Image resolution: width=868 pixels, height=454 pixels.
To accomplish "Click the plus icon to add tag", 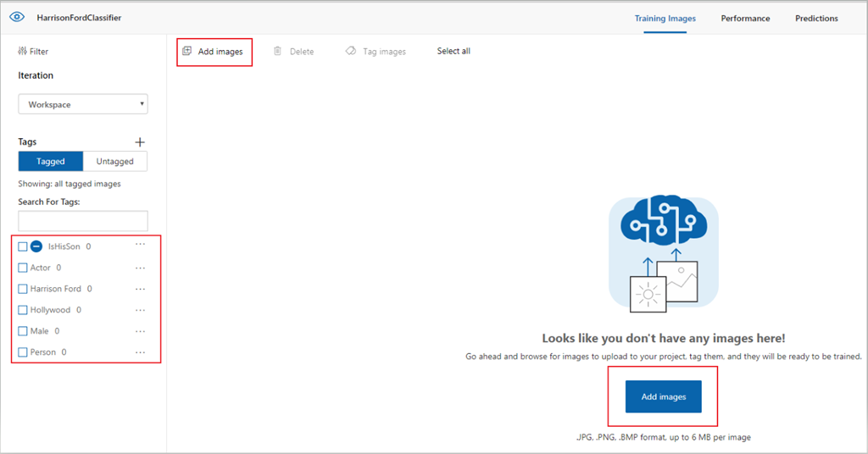I will tap(141, 142).
